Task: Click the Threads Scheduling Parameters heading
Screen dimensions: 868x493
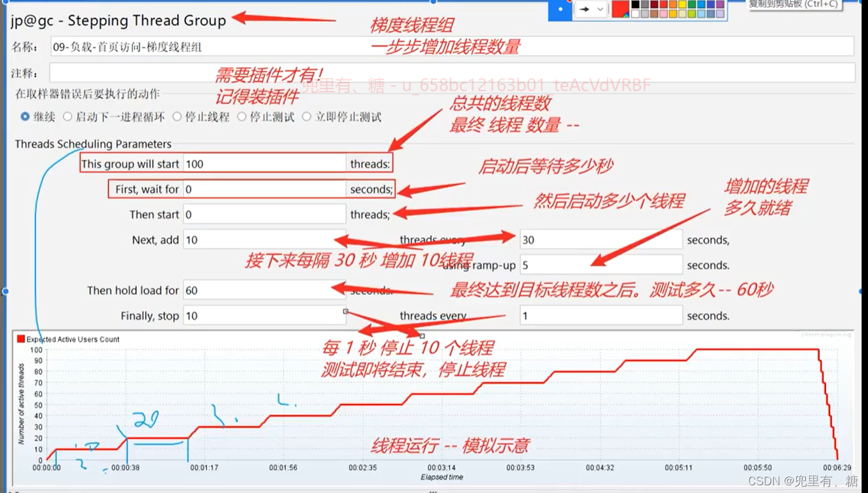Action: (93, 144)
